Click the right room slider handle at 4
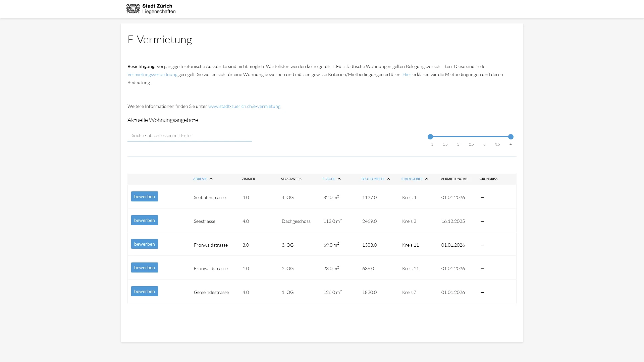Viewport: 644px width, 362px height. point(511,137)
